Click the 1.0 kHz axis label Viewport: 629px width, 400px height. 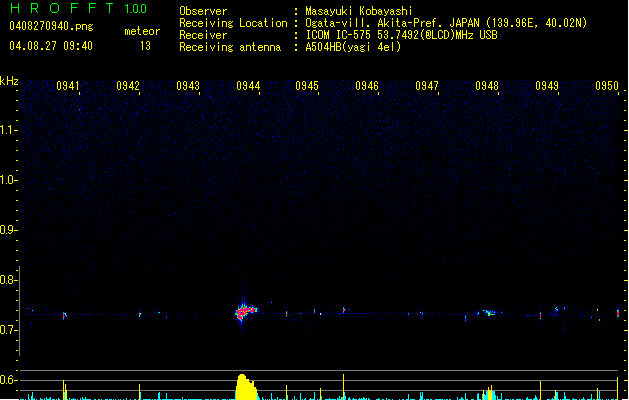(8, 180)
